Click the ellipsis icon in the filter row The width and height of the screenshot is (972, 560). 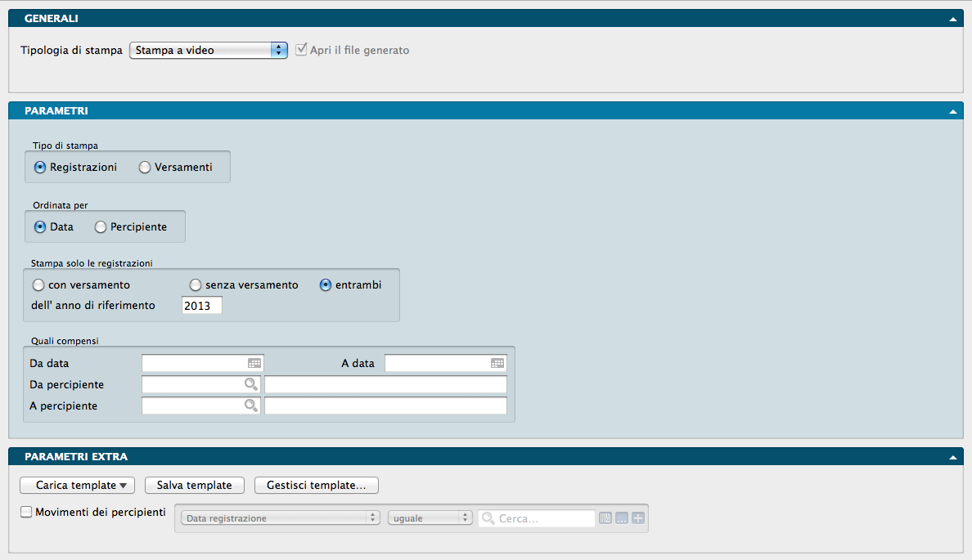click(x=622, y=518)
